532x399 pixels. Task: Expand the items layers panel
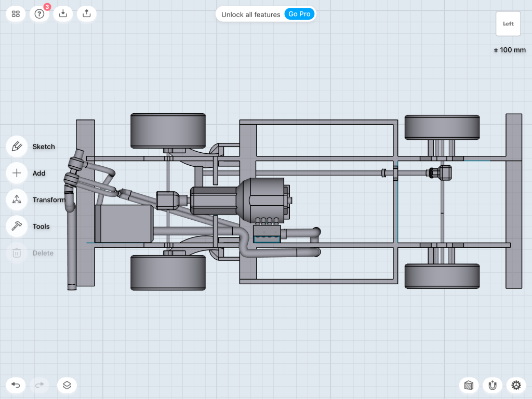67,385
